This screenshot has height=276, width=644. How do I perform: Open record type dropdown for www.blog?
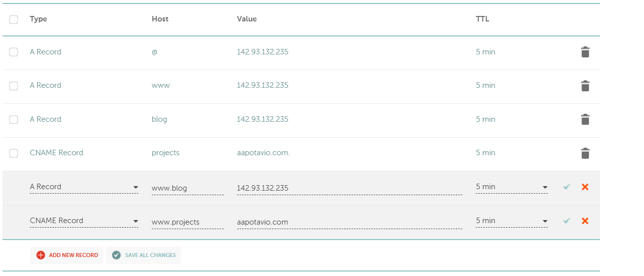84,187
